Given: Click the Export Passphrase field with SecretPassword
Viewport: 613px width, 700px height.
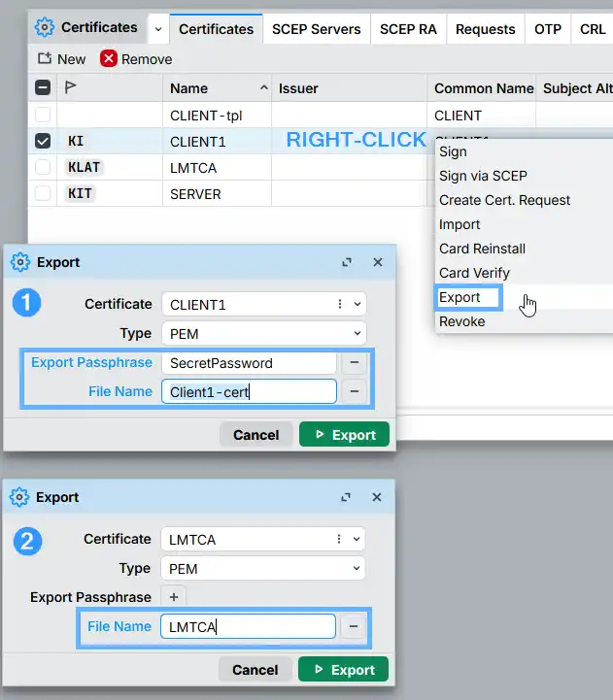Looking at the screenshot, I should click(x=249, y=363).
